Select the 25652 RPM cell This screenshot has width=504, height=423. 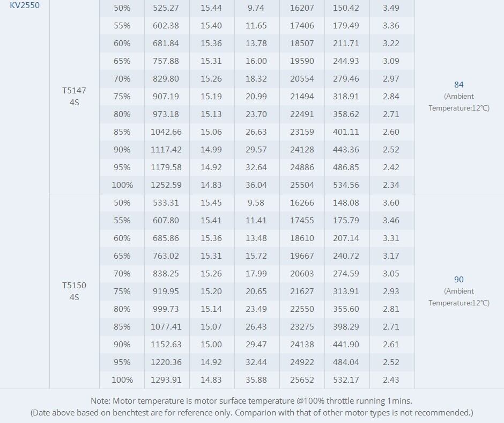pyautogui.click(x=302, y=380)
